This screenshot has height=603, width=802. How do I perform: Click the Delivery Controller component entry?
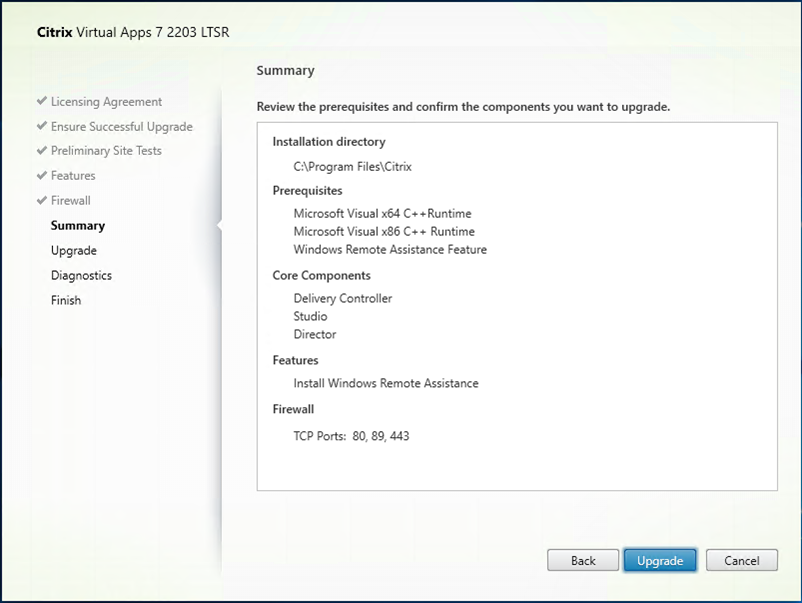343,299
